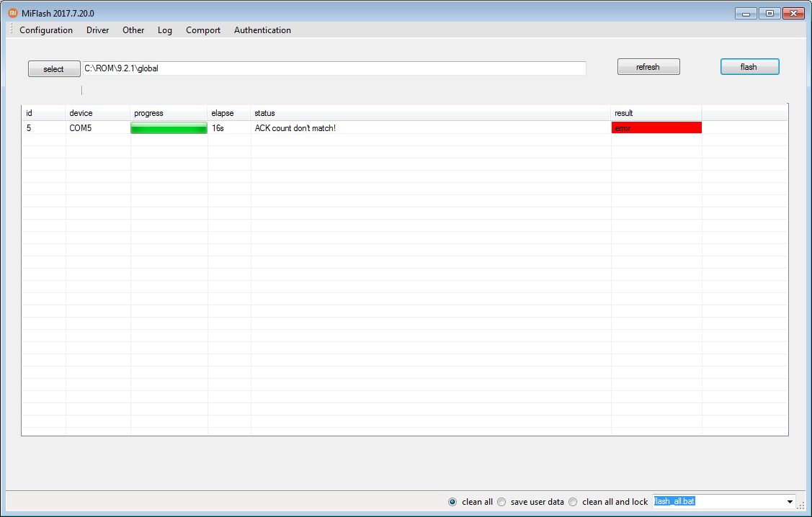Click the green progress bar for COM5

(x=169, y=128)
